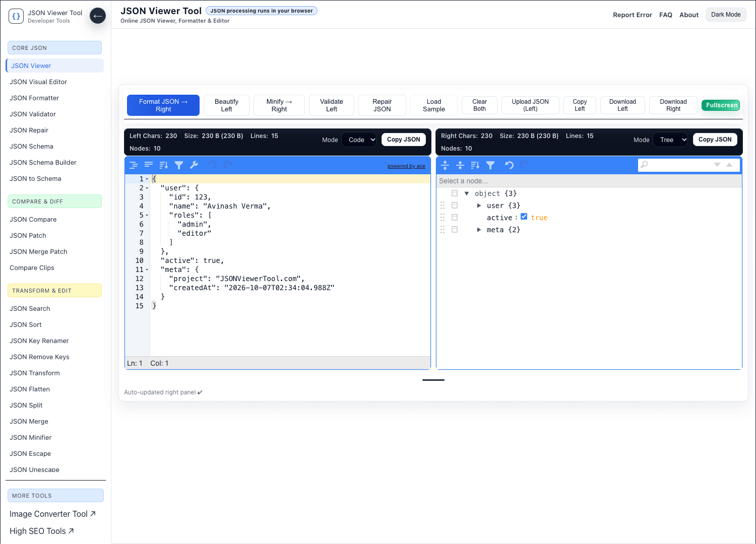
Task: Click the powered by ace link
Action: pyautogui.click(x=406, y=166)
